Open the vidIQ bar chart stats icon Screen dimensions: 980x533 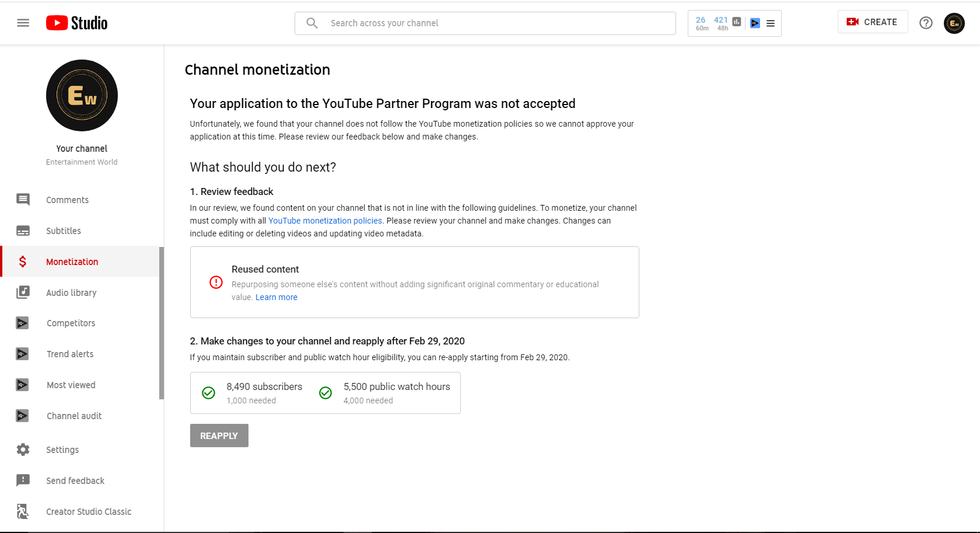coord(737,22)
